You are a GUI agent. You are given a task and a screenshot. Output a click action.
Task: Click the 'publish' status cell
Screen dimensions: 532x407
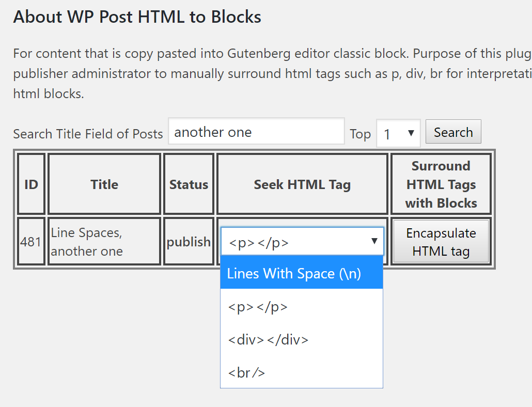(189, 242)
